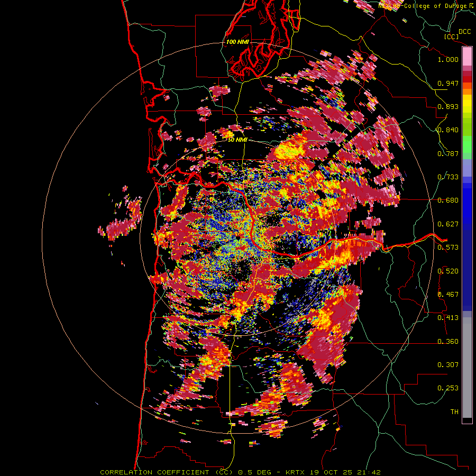Click the "TH" threshold label on the scale
Image resolution: width=476 pixels, height=476 pixels.
coord(454,411)
